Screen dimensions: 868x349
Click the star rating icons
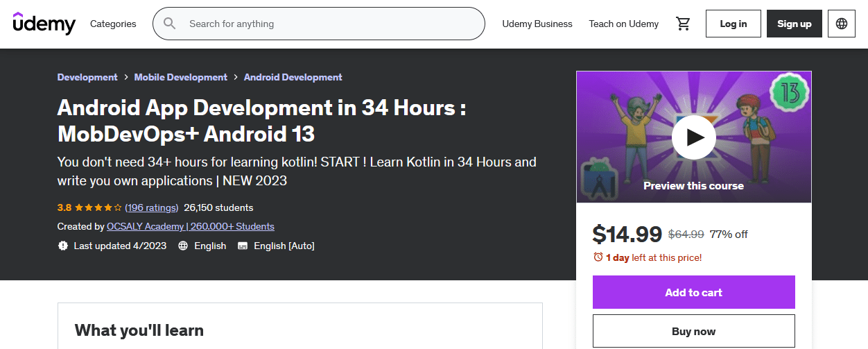pyautogui.click(x=98, y=207)
